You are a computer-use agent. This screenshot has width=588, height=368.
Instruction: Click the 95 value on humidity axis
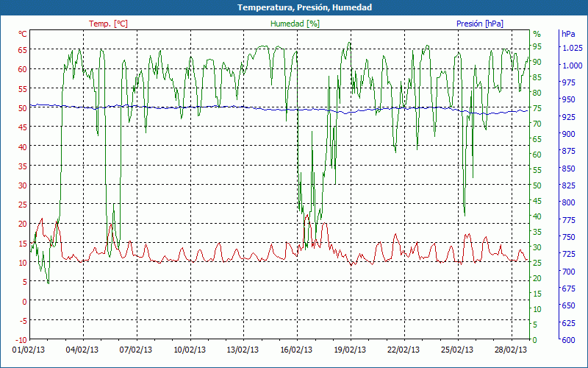[537, 46]
